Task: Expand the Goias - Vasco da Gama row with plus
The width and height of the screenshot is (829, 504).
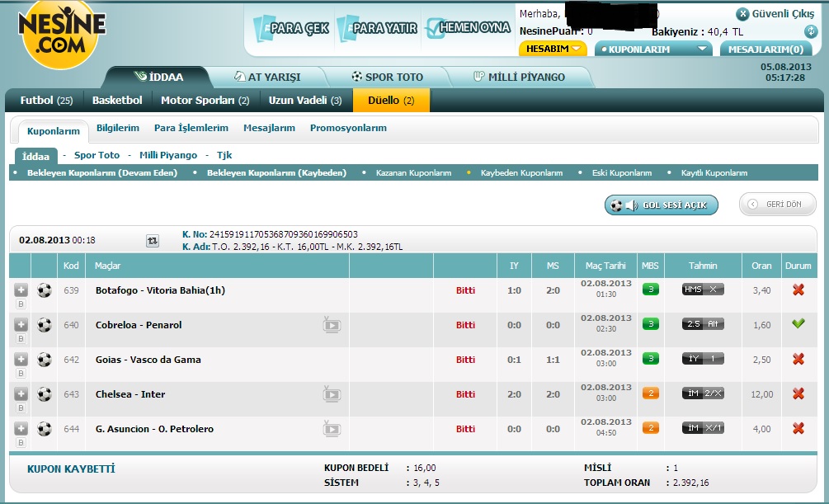Action: 21,359
